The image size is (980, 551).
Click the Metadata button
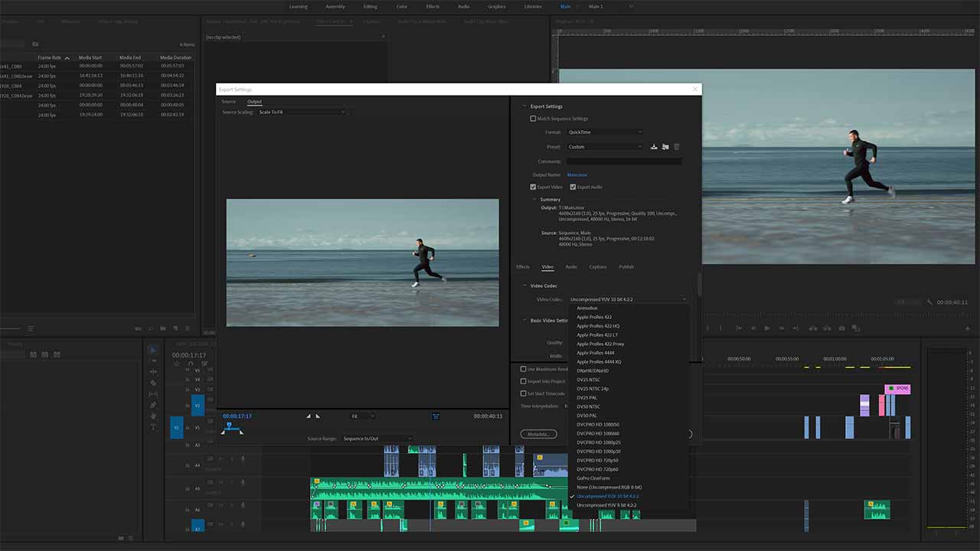click(x=539, y=434)
